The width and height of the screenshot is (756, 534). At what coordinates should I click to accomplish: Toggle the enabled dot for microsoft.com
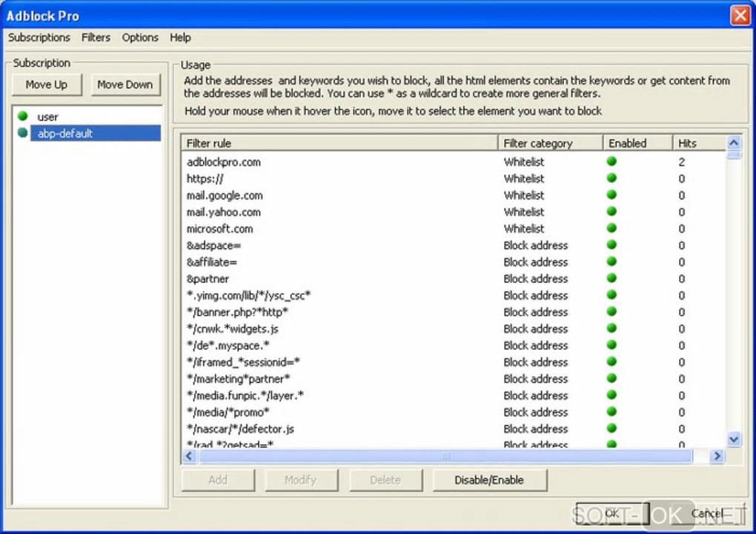(611, 228)
